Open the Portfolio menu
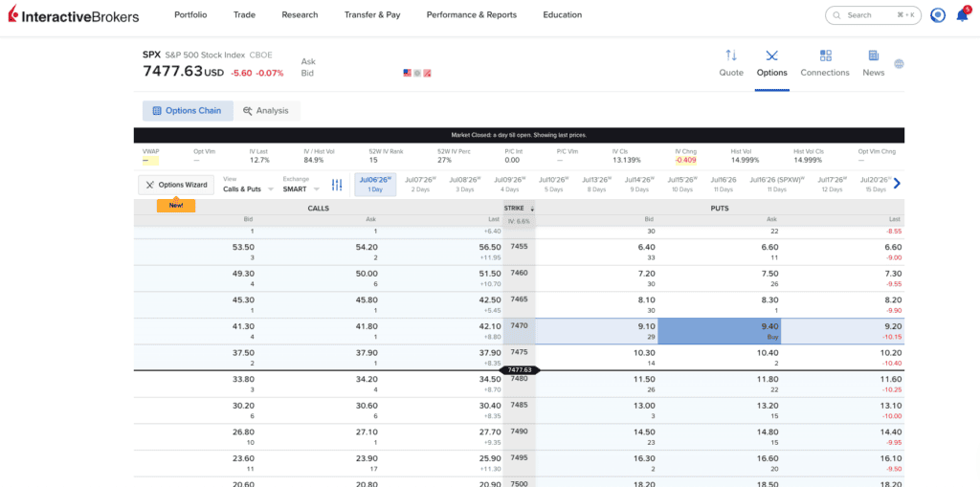 [x=190, y=15]
